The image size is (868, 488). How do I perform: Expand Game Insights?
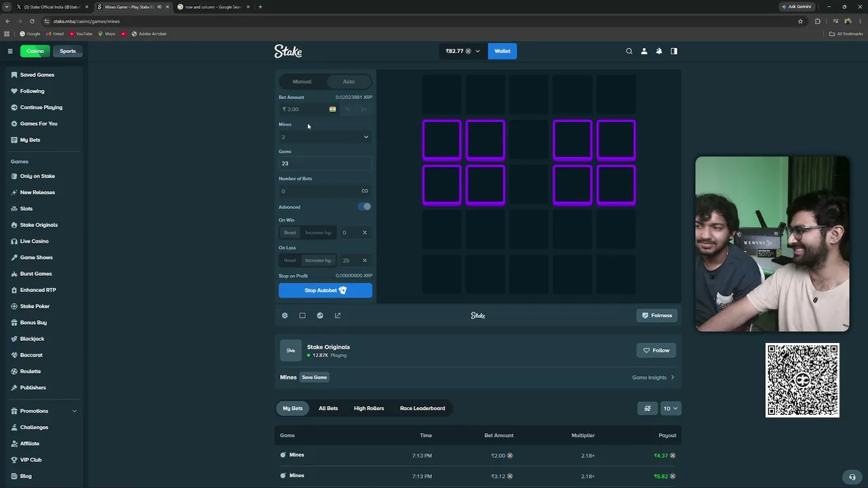click(654, 378)
